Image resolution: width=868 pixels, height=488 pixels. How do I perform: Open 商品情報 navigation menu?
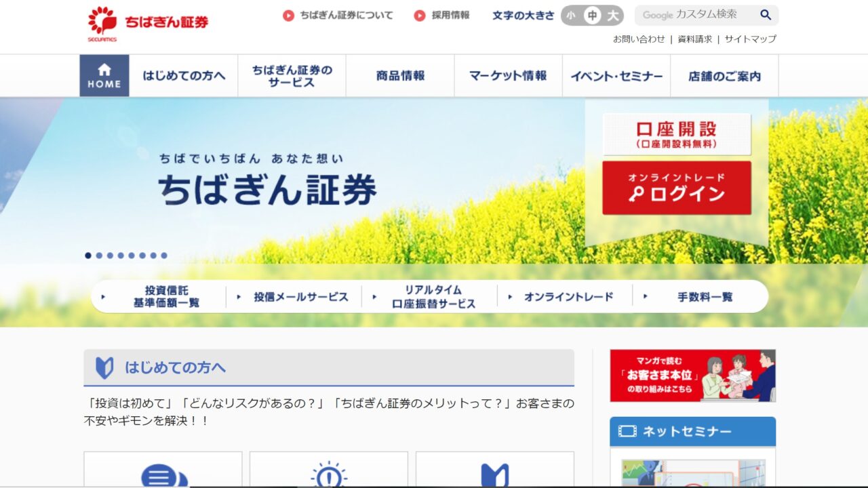400,76
